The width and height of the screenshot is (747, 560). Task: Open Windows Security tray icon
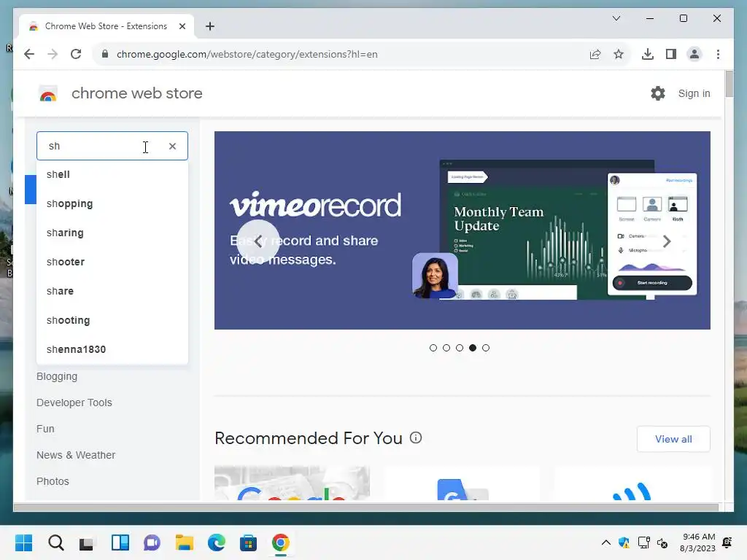[x=624, y=542]
